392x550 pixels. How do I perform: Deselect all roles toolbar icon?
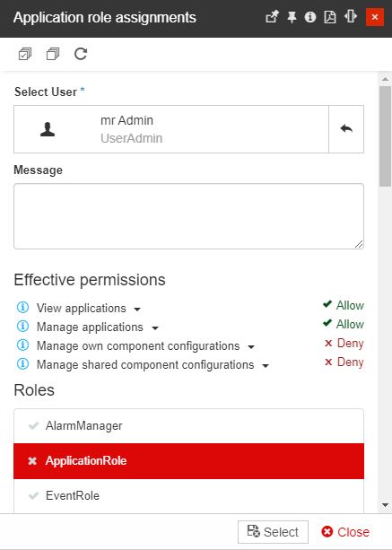click(x=53, y=54)
